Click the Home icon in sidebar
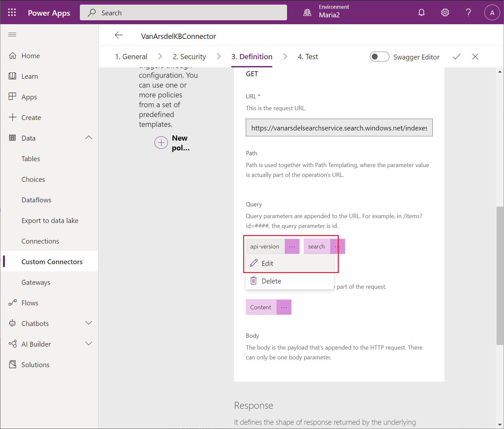The height and width of the screenshot is (429, 504). pos(12,56)
